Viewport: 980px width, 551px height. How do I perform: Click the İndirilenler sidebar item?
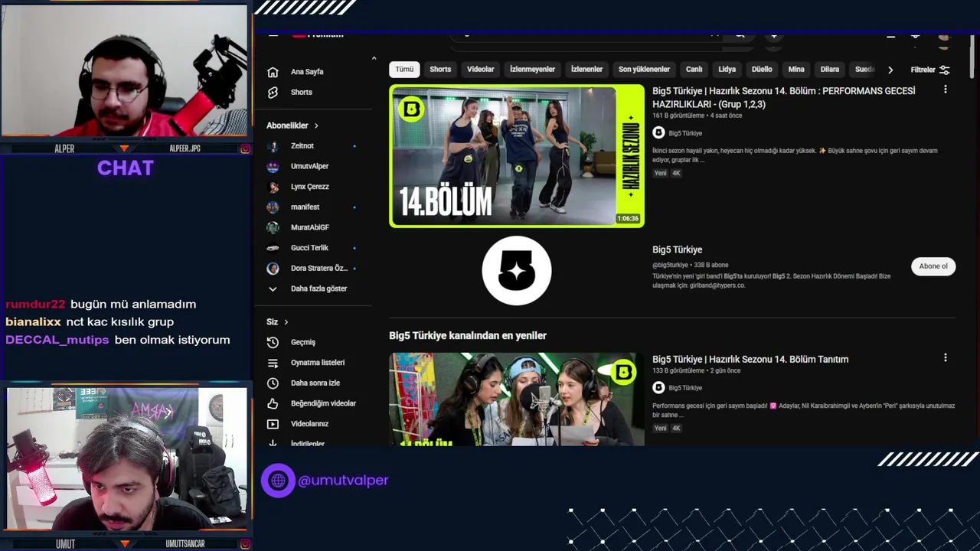(307, 443)
